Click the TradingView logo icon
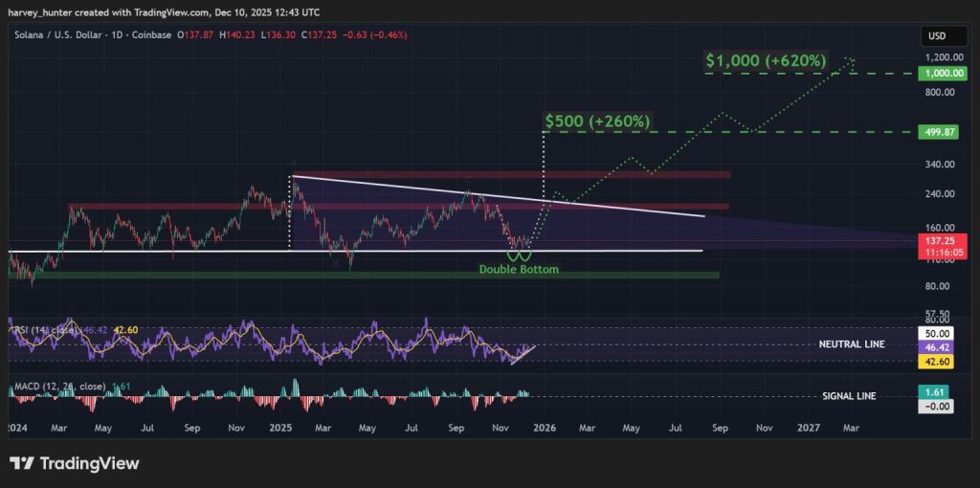The height and width of the screenshot is (488, 980). tap(23, 463)
